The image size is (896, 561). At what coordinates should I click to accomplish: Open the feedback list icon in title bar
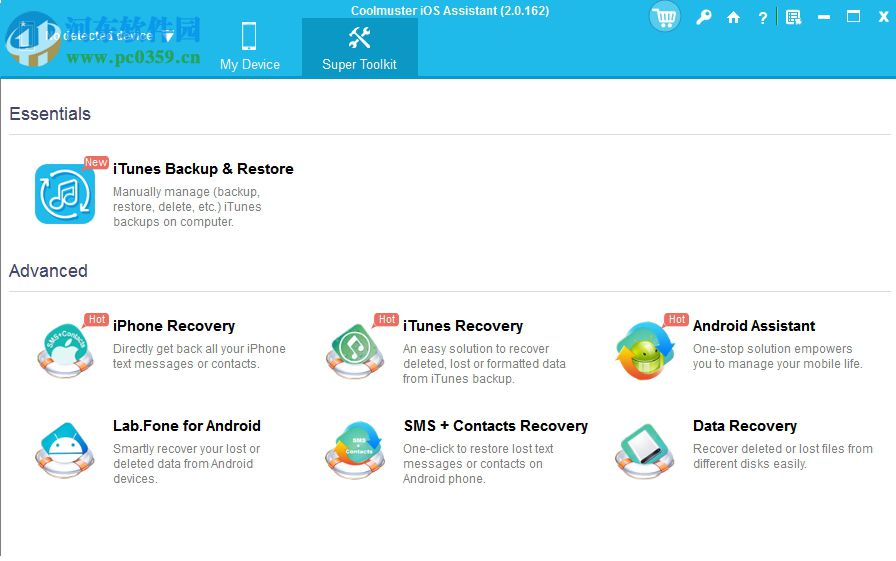point(793,18)
